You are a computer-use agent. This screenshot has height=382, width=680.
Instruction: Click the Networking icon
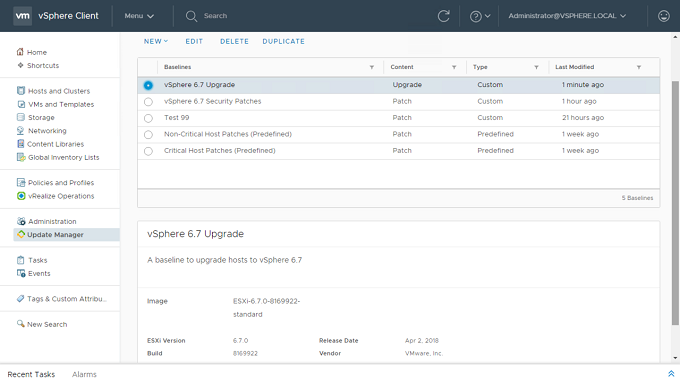click(x=21, y=131)
